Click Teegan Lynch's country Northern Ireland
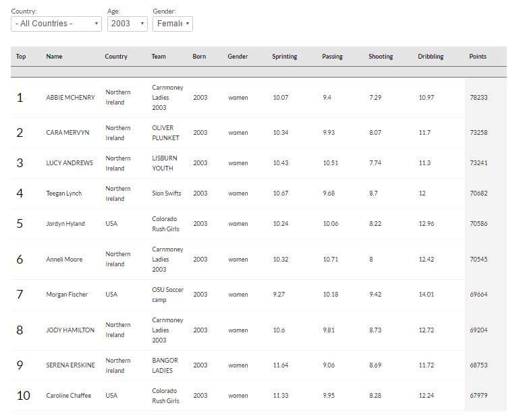Screen dimensions: 527x420 [118, 193]
